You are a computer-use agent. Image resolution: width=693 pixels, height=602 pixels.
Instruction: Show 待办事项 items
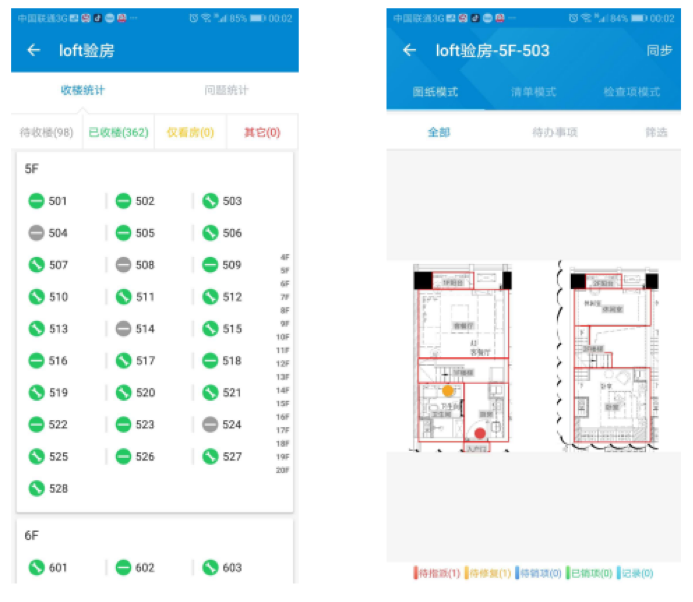pos(555,132)
